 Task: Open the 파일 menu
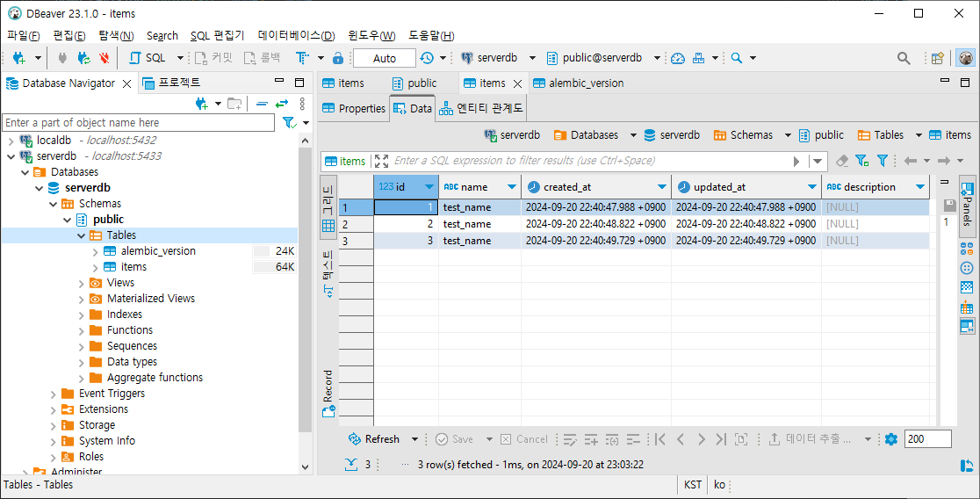click(x=24, y=36)
